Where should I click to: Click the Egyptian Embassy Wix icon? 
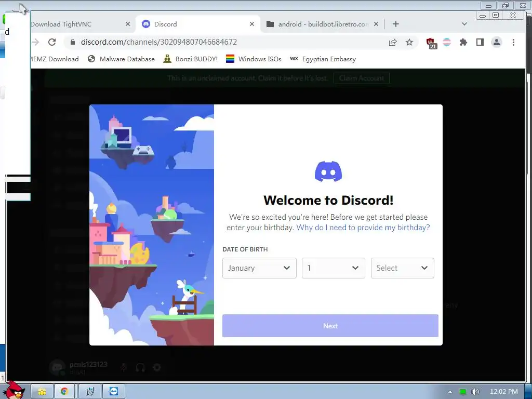click(294, 59)
